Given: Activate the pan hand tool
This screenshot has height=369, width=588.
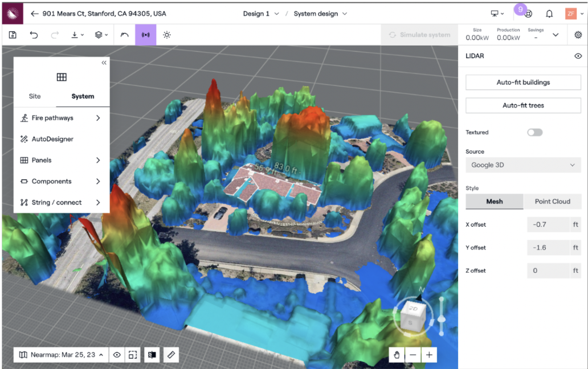Looking at the screenshot, I should point(397,354).
